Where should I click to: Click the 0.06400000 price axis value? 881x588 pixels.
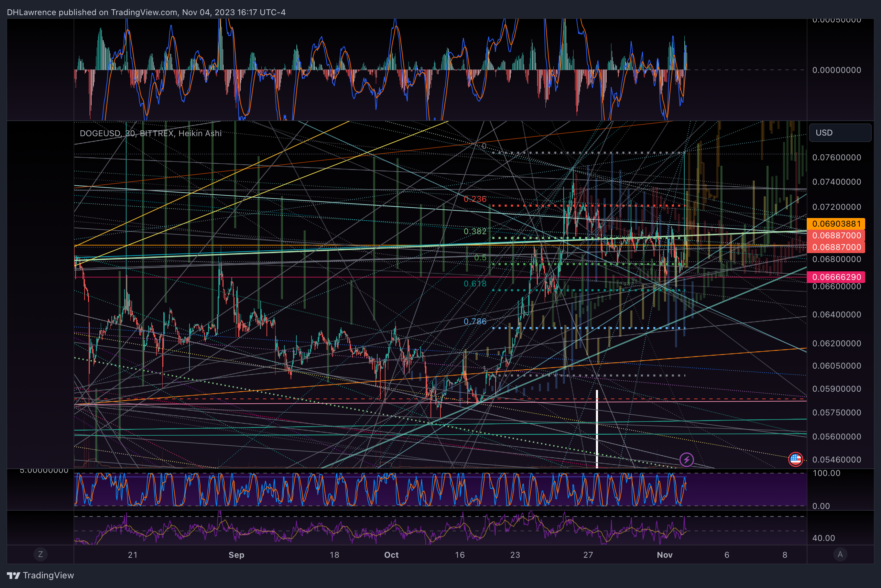pos(837,315)
